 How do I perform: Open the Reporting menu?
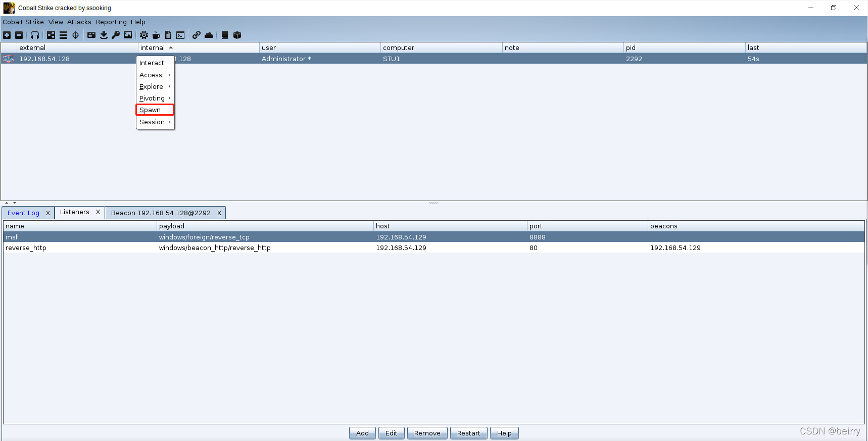tap(111, 22)
